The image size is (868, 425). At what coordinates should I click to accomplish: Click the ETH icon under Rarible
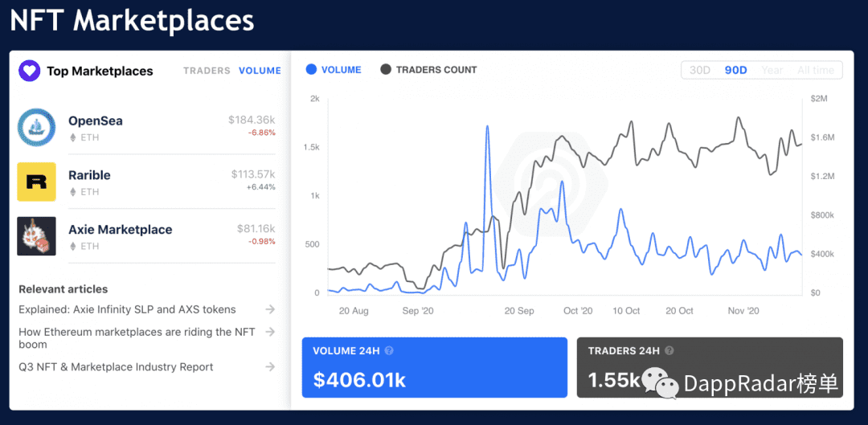[72, 192]
